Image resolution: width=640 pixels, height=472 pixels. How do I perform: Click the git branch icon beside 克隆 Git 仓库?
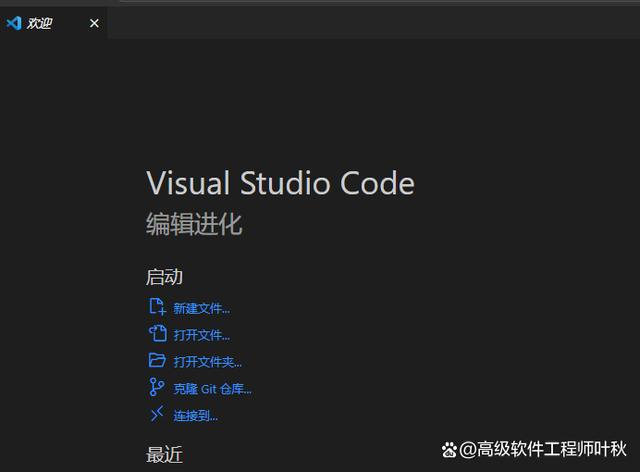pos(156,387)
